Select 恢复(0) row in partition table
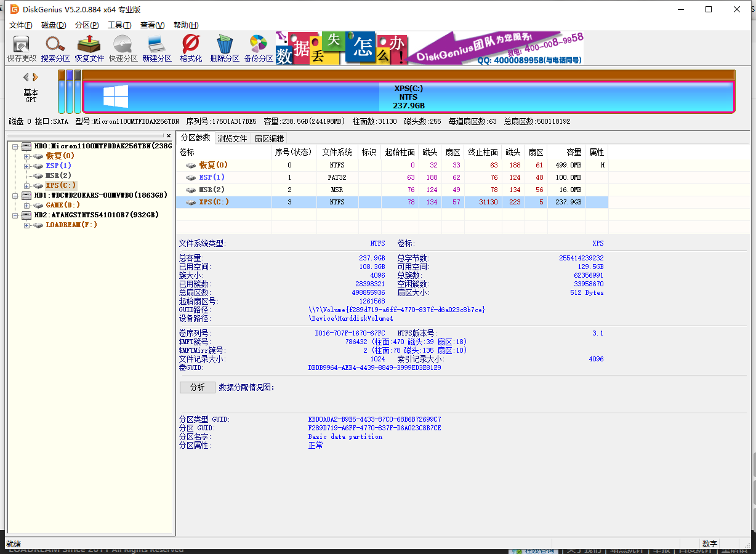Screen dimensions: 756x554 coord(392,165)
